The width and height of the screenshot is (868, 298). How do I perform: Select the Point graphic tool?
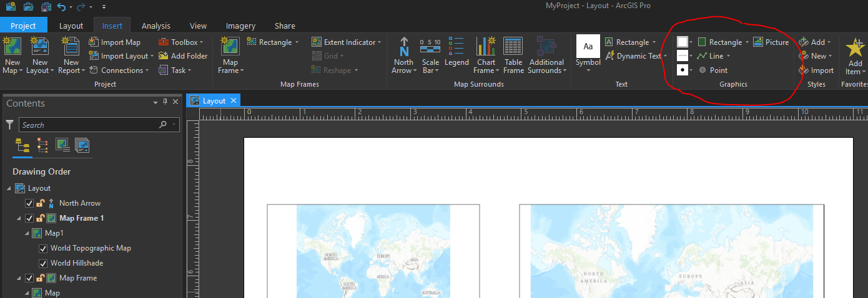click(713, 70)
